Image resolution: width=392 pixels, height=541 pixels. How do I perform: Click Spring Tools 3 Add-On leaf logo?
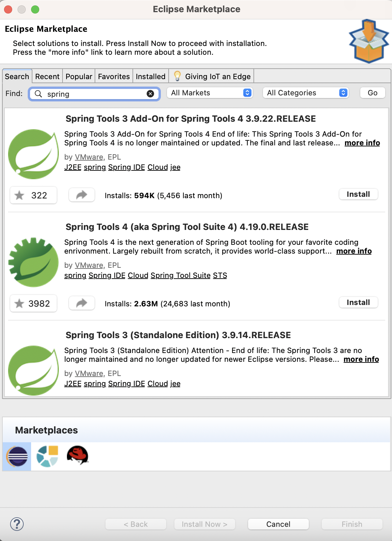33,154
